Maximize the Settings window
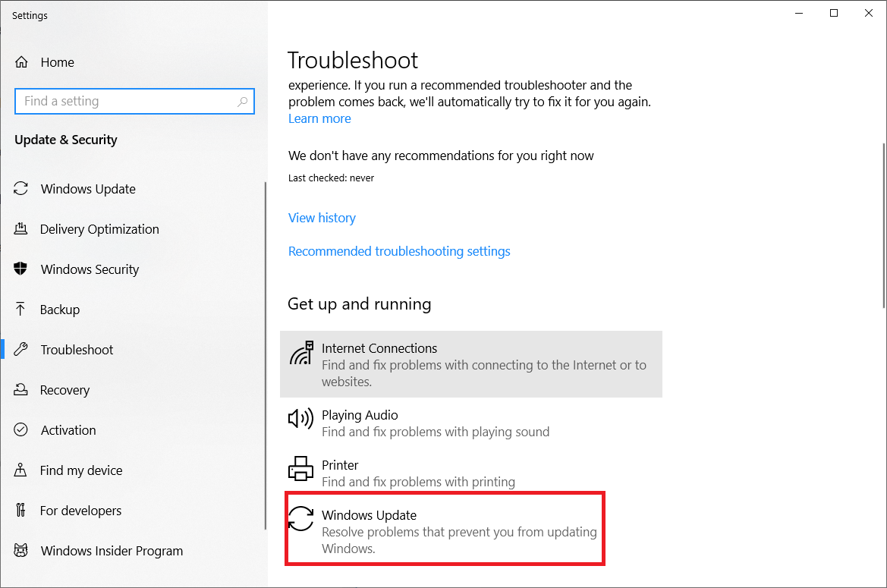The image size is (887, 588). [834, 13]
